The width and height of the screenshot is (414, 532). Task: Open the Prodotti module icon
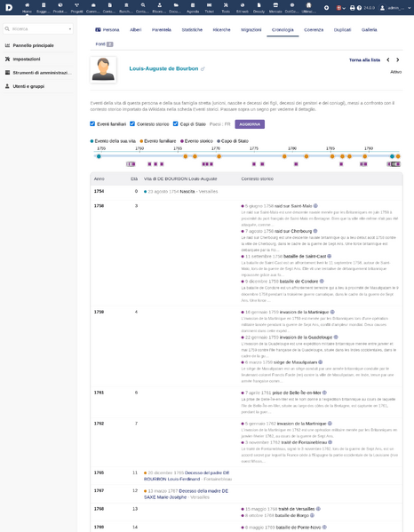(x=60, y=5)
